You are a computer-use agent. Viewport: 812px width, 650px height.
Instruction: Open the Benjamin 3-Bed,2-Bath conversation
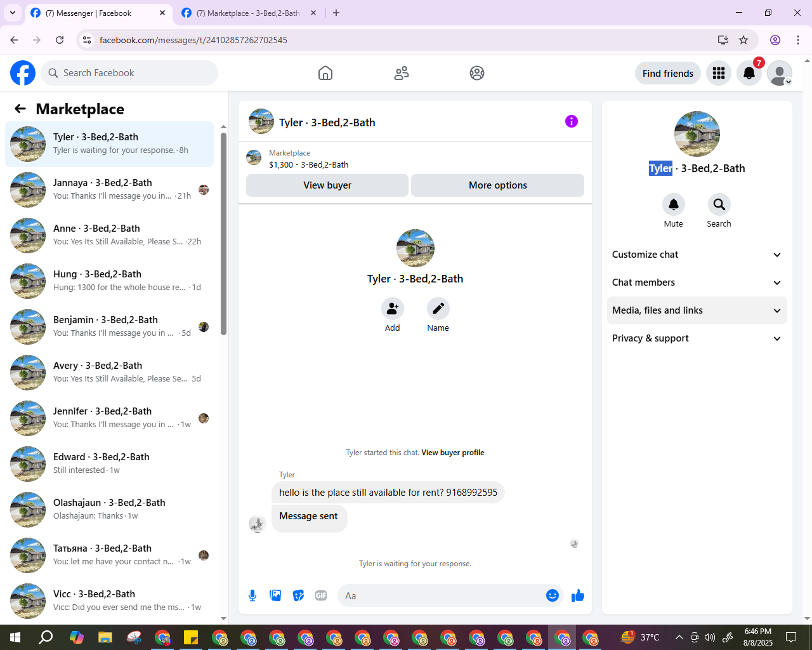[109, 327]
